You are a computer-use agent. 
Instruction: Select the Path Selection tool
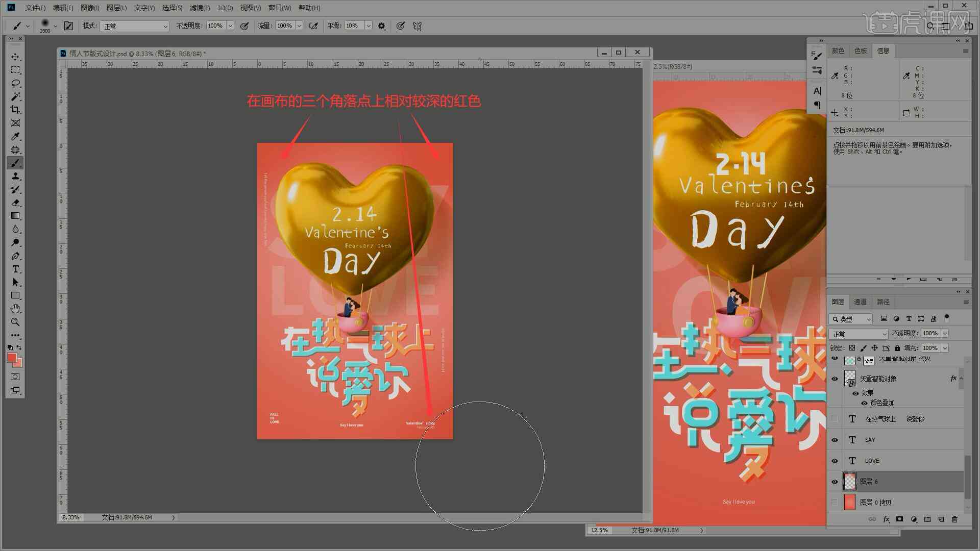coord(15,282)
